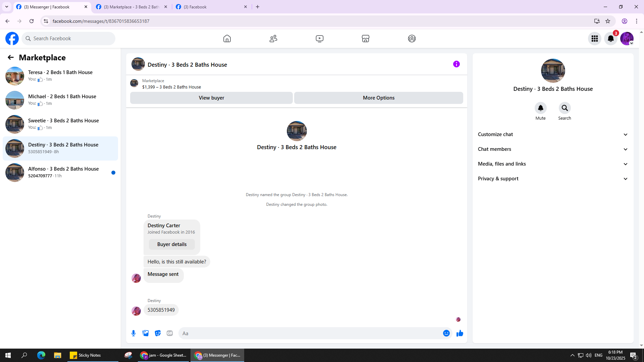Expand Customize chat section
The width and height of the screenshot is (644, 362).
(x=553, y=134)
